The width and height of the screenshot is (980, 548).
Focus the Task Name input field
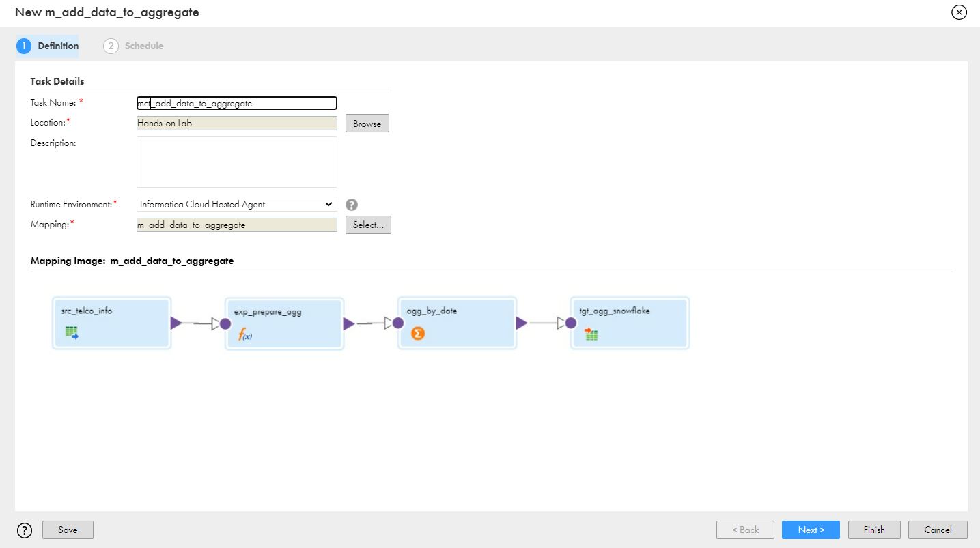point(236,103)
